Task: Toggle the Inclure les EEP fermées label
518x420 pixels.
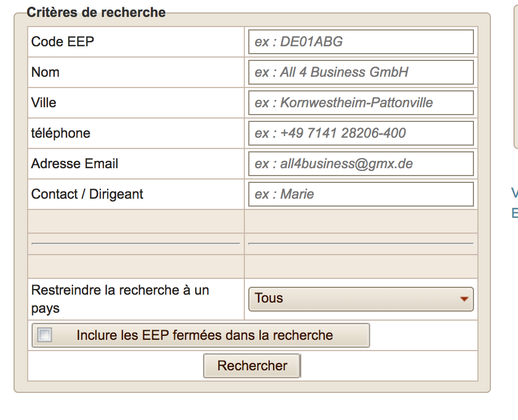Action: pyautogui.click(x=204, y=335)
